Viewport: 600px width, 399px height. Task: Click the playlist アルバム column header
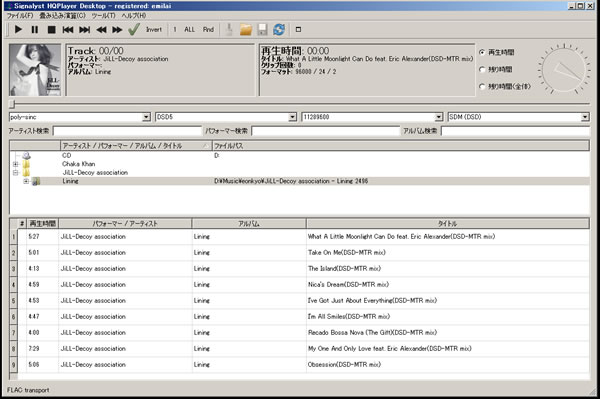pyautogui.click(x=249, y=223)
